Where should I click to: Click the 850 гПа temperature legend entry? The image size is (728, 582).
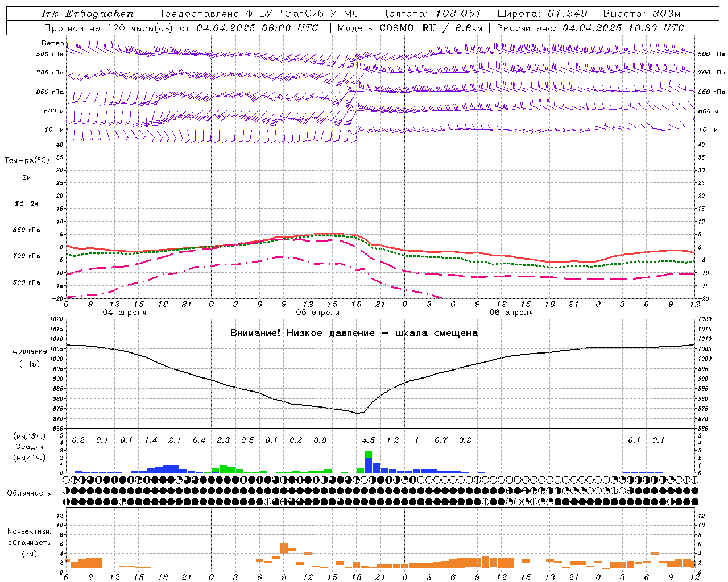point(27,230)
